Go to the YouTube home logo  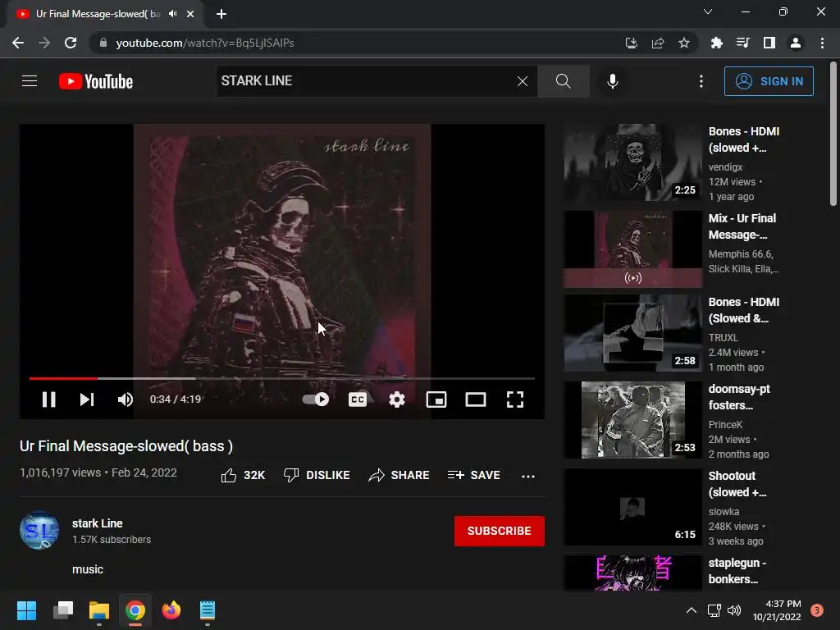click(96, 81)
